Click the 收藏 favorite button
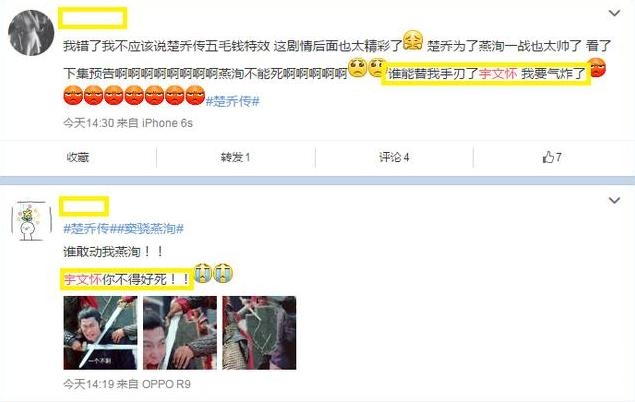The width and height of the screenshot is (635, 402). click(x=78, y=157)
